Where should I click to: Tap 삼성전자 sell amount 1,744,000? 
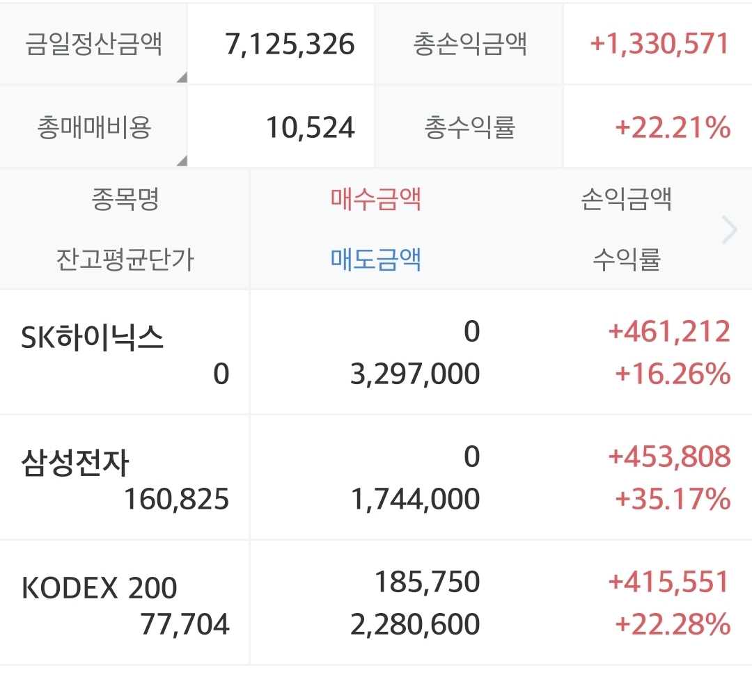415,500
